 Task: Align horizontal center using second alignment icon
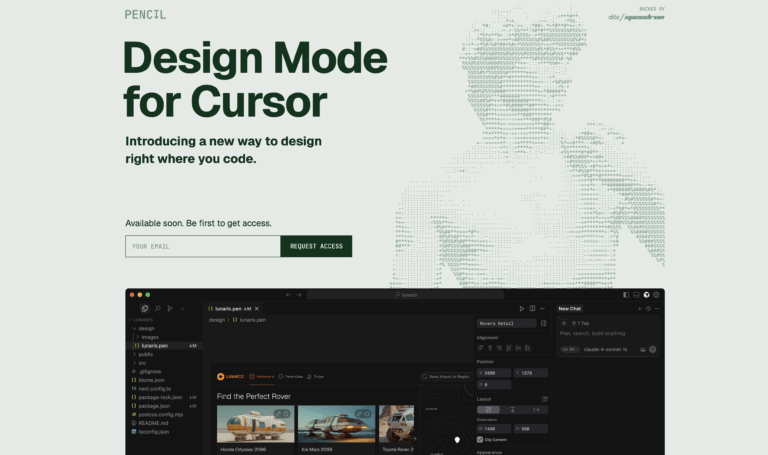(x=490, y=348)
